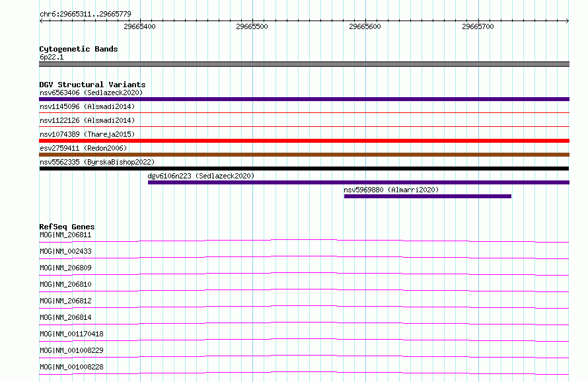The image size is (588, 382).
Task: Click the thin red nsv1122126 variant line
Action: click(304, 126)
